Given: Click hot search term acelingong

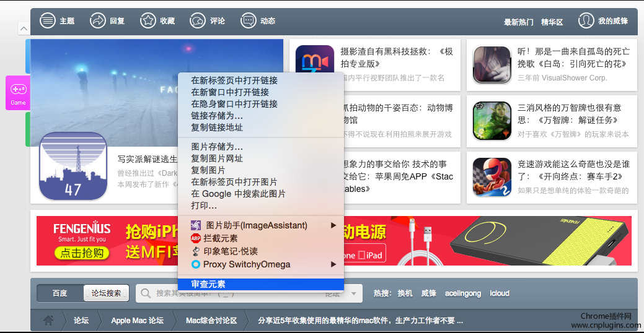Looking at the screenshot, I should [x=463, y=293].
